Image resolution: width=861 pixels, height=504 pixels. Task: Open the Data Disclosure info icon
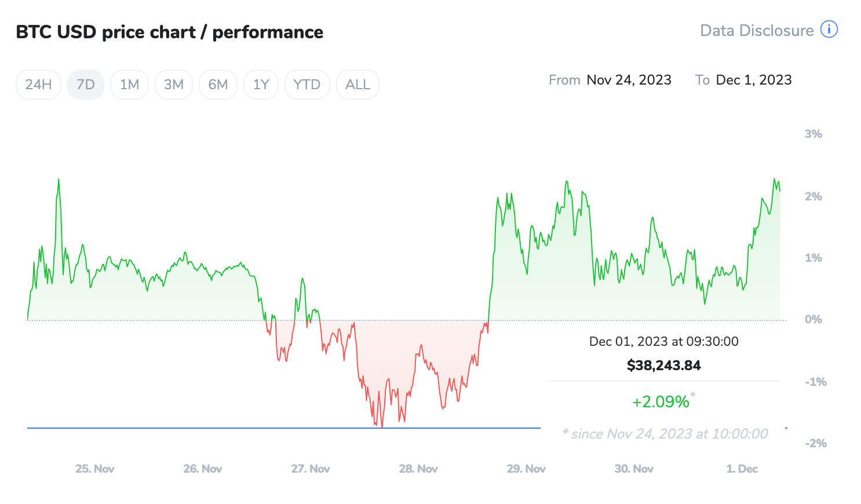(829, 29)
